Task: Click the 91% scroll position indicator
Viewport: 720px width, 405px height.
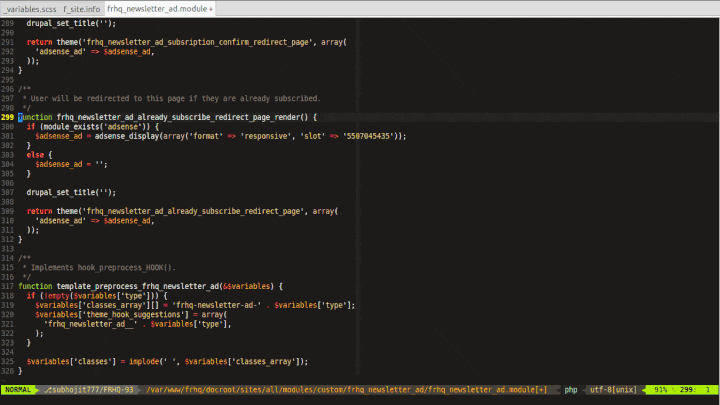Action: click(661, 389)
